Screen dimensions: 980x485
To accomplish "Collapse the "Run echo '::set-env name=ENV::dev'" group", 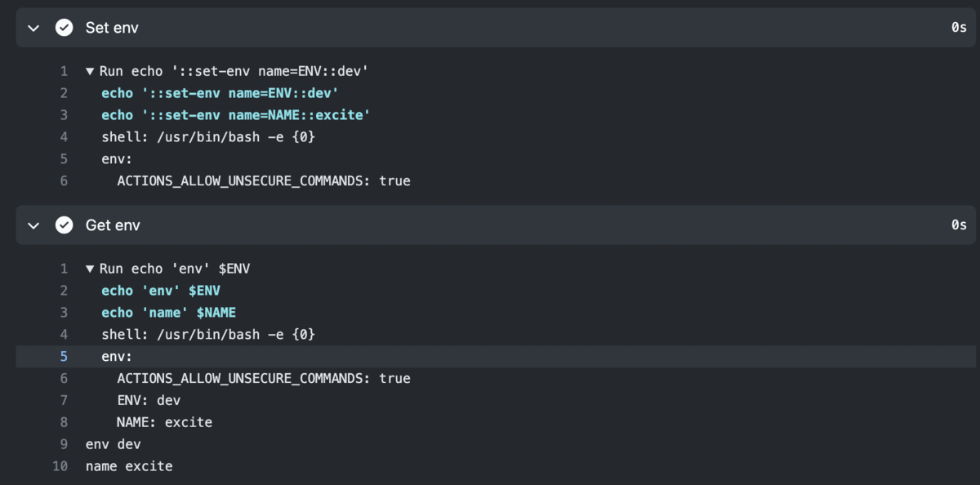I will (90, 70).
